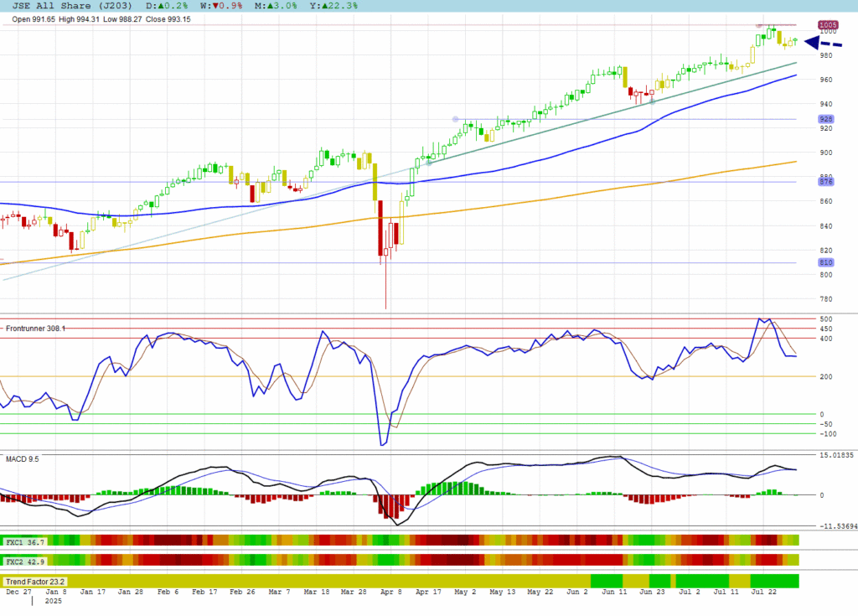Screen dimensions: 858x616
Task: Click the Mar 28 date label
Action: [354, 592]
